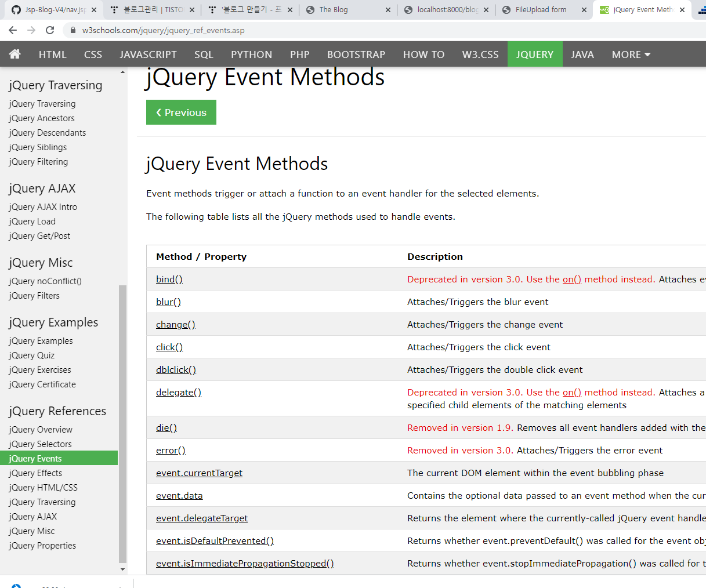
Task: Select highlighted jQuery Events sidebar item
Action: point(59,458)
